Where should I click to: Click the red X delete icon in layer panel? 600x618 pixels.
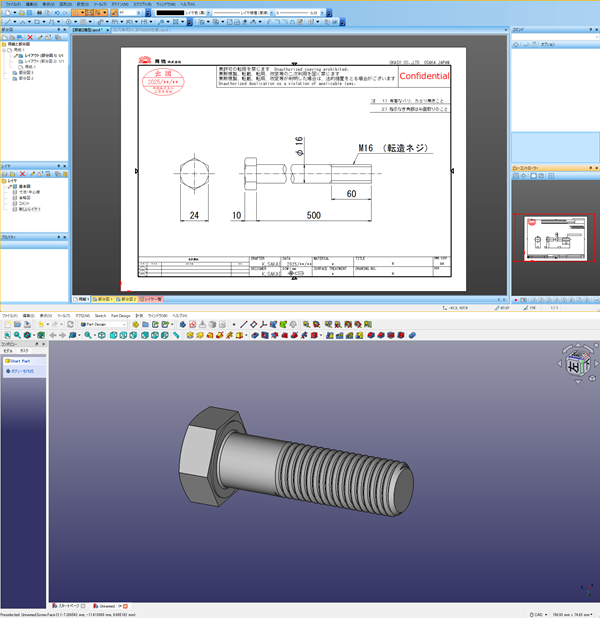[x=22, y=174]
